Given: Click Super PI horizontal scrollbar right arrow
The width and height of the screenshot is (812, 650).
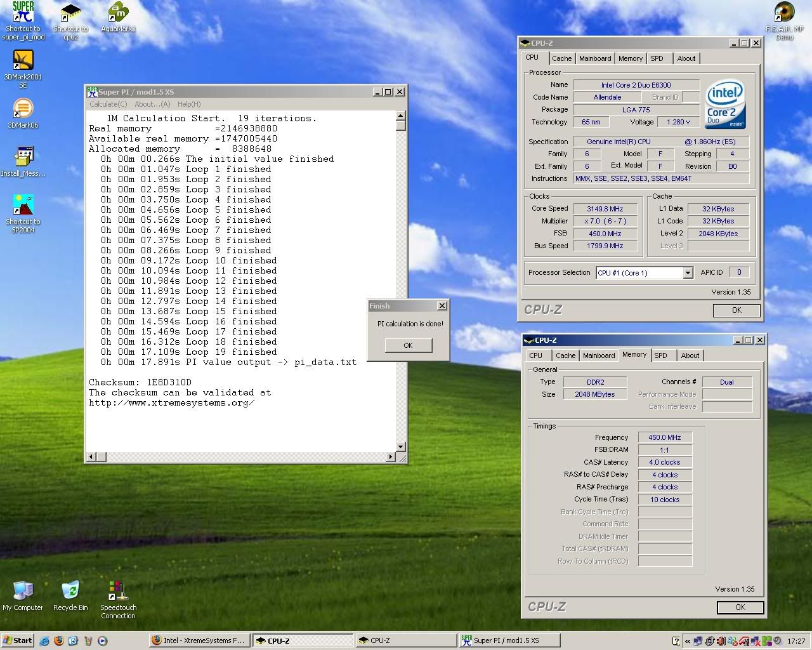Looking at the screenshot, I should click(391, 456).
